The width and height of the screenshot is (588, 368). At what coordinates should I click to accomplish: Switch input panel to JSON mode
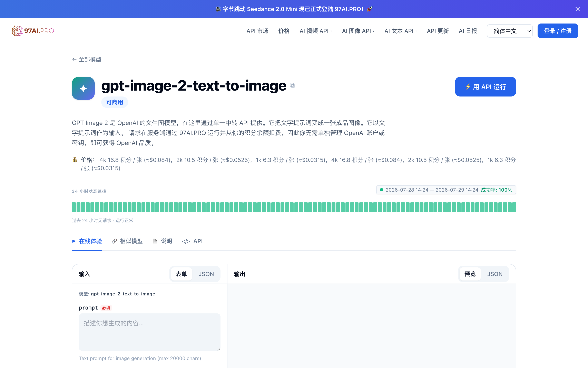click(x=206, y=274)
